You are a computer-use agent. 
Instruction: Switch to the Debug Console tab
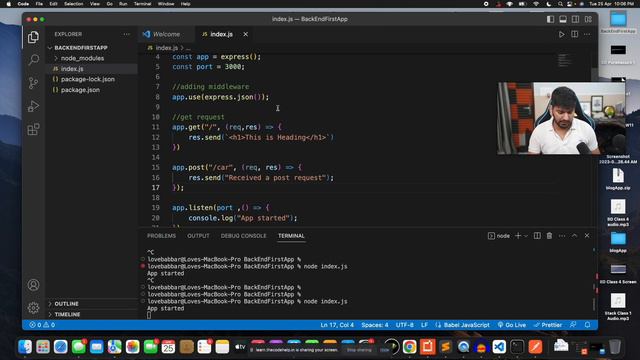click(x=243, y=236)
